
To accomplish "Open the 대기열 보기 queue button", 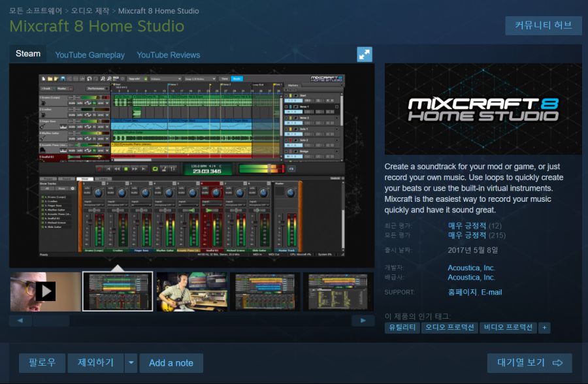I will tap(529, 363).
